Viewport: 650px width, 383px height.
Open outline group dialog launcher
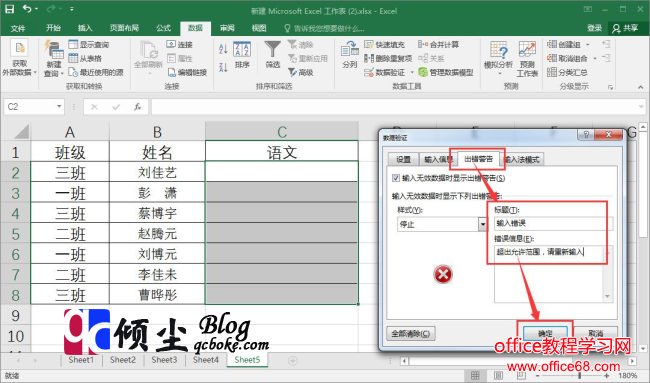coord(610,87)
